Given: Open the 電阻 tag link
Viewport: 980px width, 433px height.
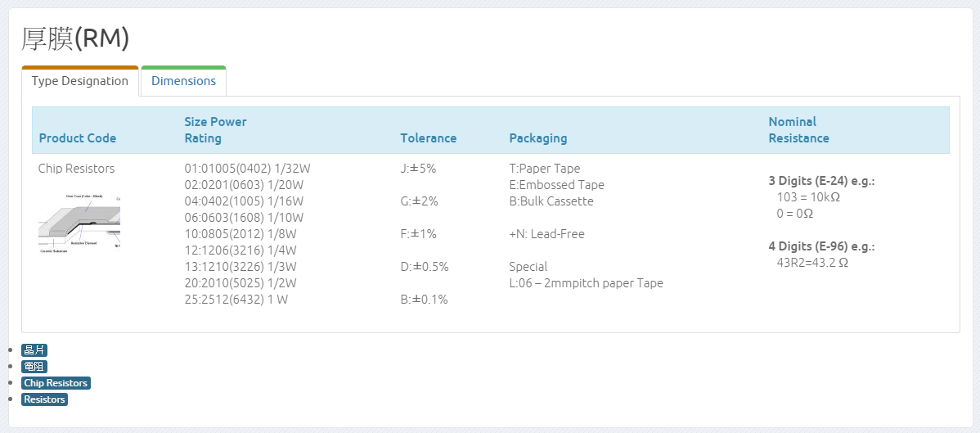Looking at the screenshot, I should [x=34, y=367].
